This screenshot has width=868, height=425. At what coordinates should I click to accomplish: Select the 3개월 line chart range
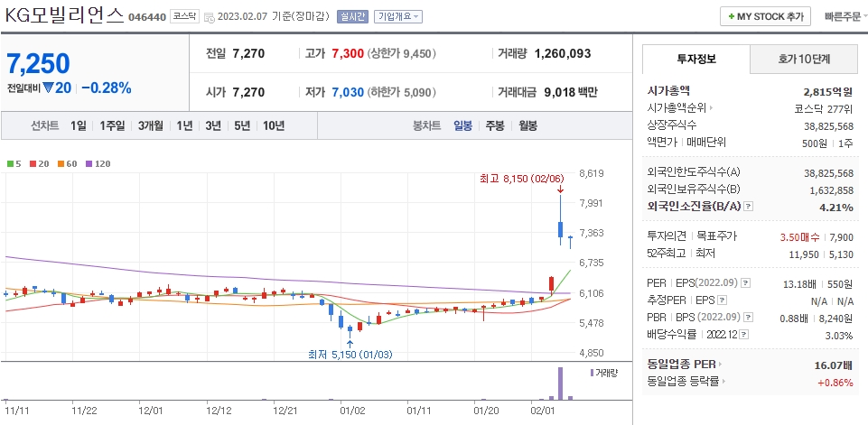151,125
